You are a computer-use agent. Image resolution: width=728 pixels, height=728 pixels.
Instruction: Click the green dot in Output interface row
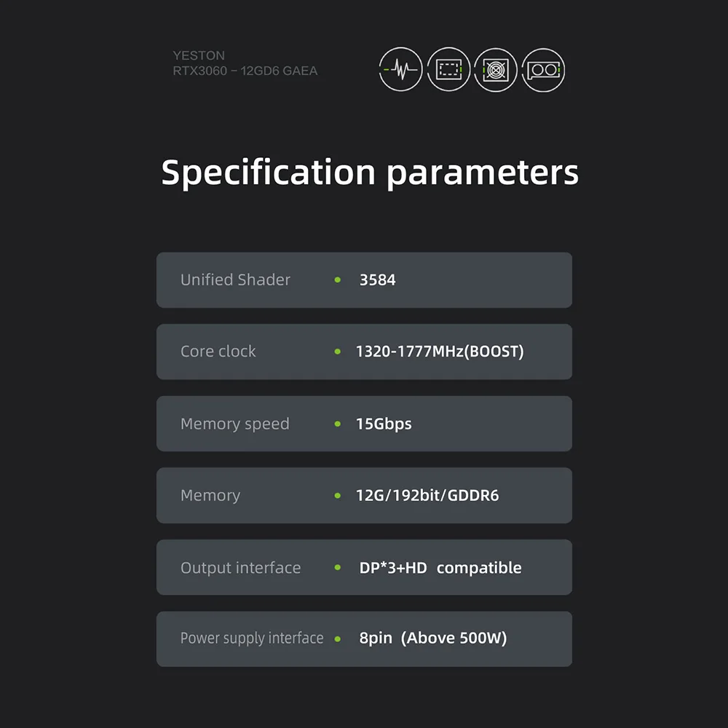pos(337,567)
